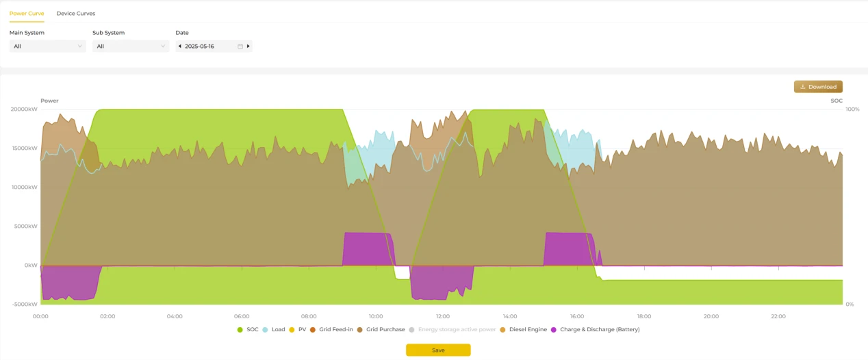Image resolution: width=868 pixels, height=360 pixels.
Task: Select the Power Curve tab
Action: (x=27, y=14)
